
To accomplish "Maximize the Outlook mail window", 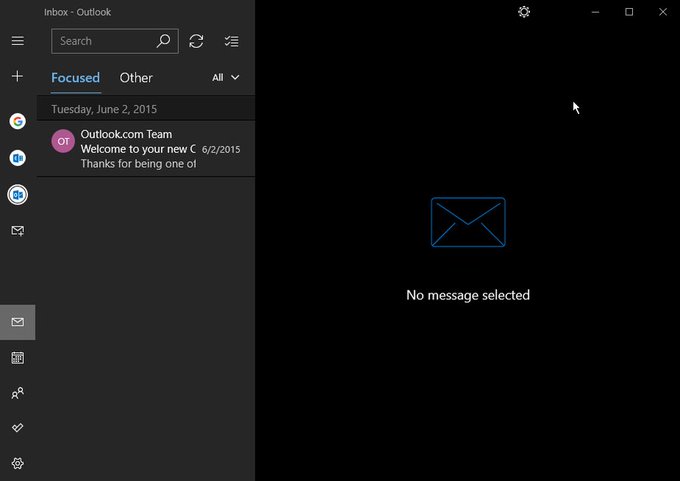I will coord(629,12).
